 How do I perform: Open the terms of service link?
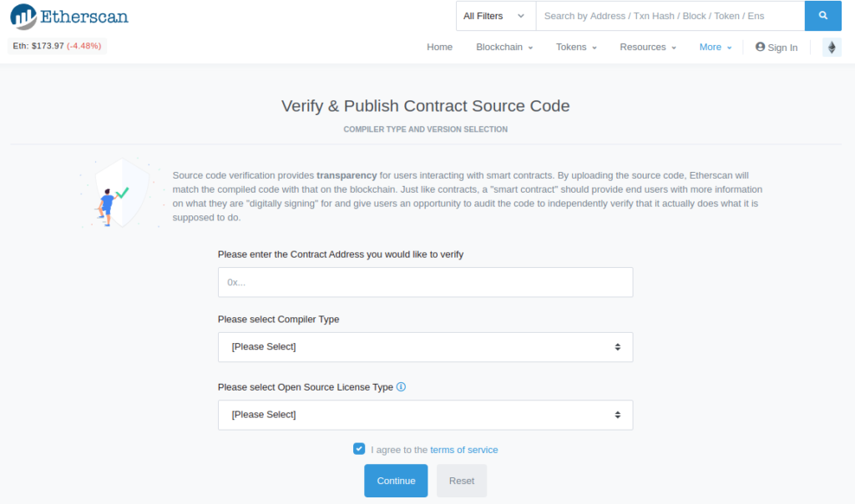[464, 449]
